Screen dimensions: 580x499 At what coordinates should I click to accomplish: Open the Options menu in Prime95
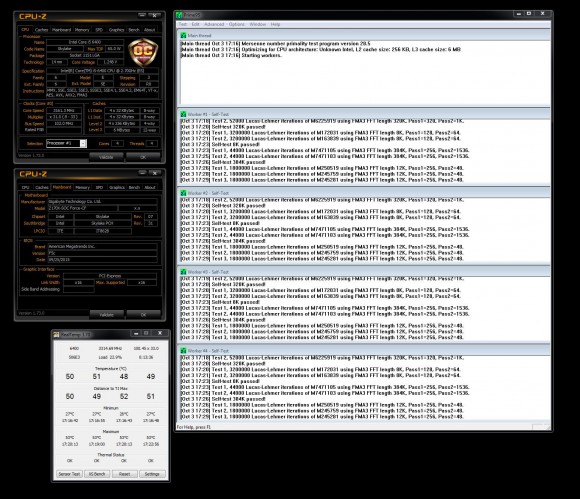click(x=237, y=24)
